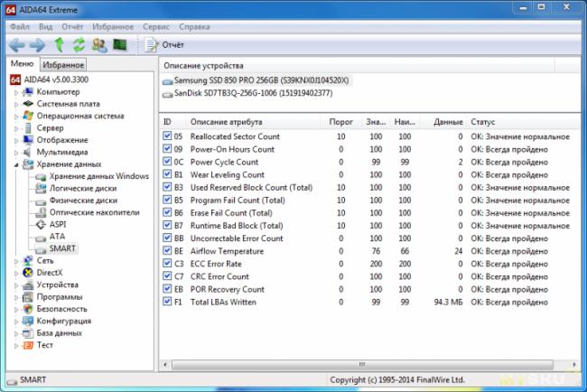Screen dimensions: 587x392
Task: Click the Отчёт report icon in the toolbar
Action: pyautogui.click(x=151, y=45)
